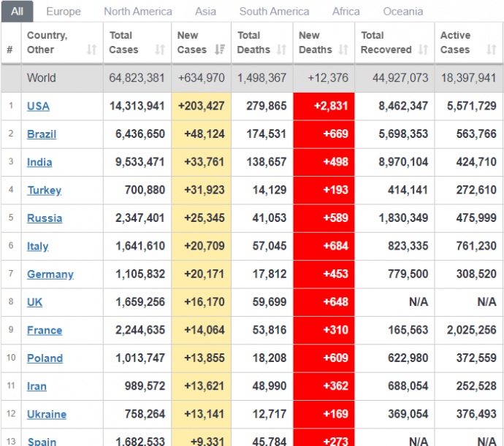Image resolution: width=504 pixels, height=446 pixels.
Task: Select the Africa tab
Action: 345,11
